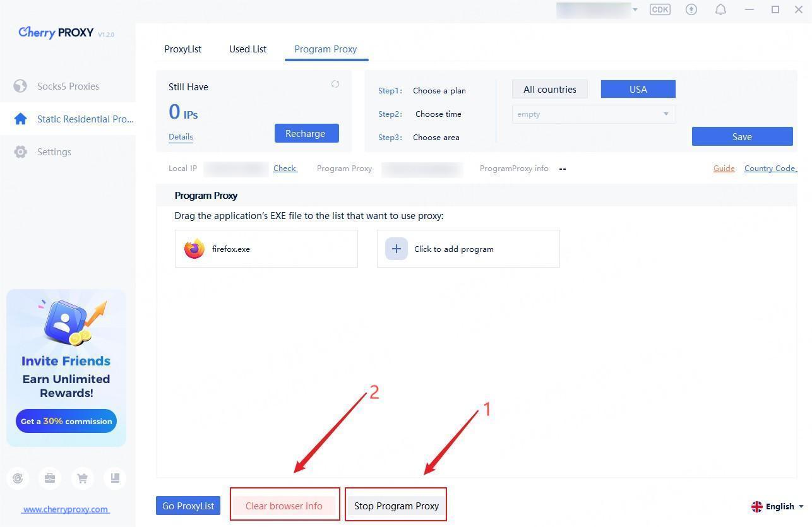Select the firefox.exe program entry
Screen dimensions: 812x527
(x=266, y=249)
